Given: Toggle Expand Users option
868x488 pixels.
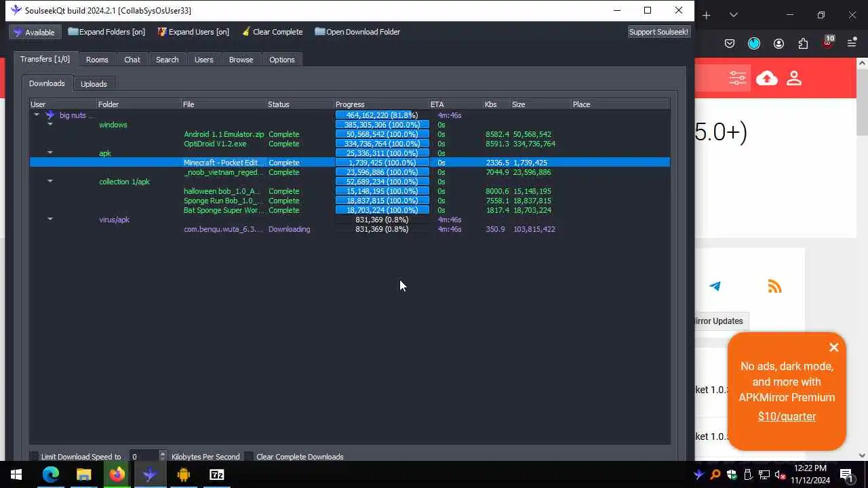Looking at the screenshot, I should tap(193, 32).
